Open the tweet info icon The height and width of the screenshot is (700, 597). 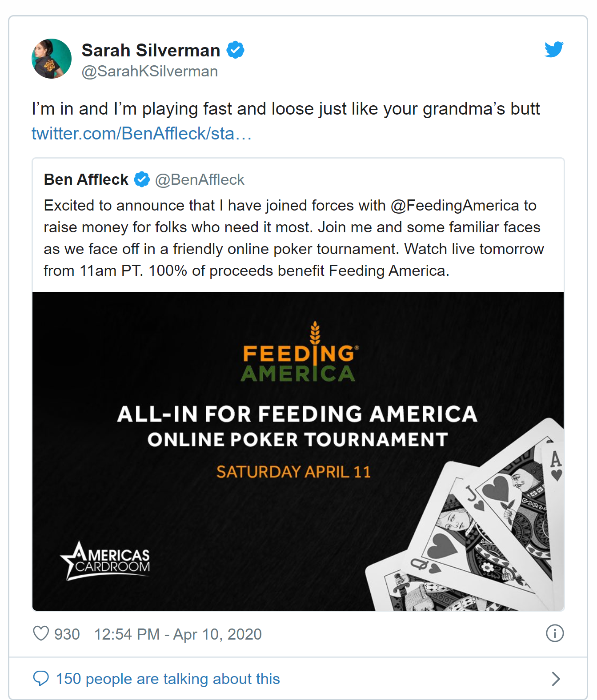tap(554, 633)
